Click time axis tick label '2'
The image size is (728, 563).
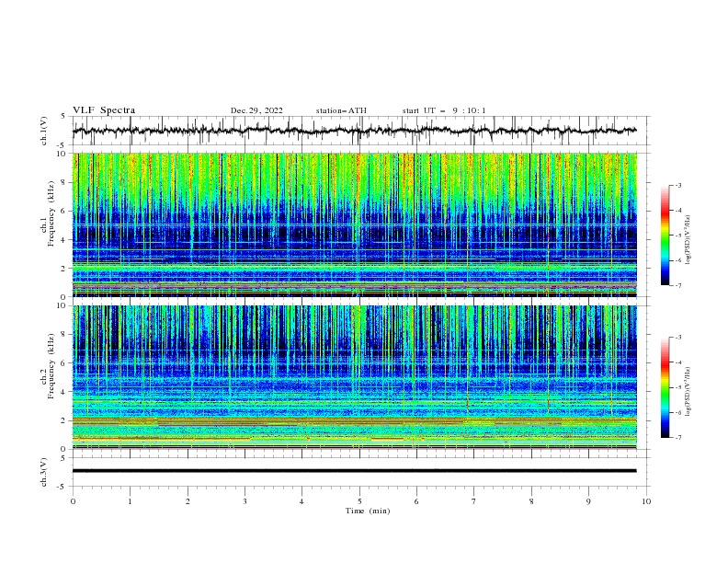[x=188, y=501]
